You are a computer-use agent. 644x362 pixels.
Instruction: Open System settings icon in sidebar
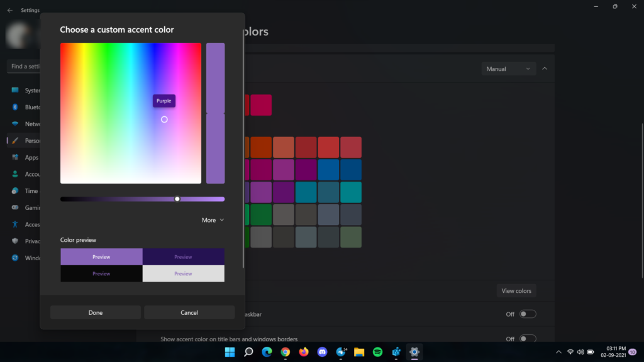(15, 90)
